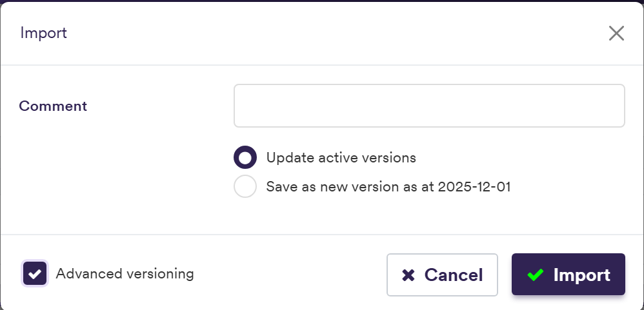The height and width of the screenshot is (310, 644).
Task: Click the 2025-12-01 date in the version option
Action: point(474,187)
